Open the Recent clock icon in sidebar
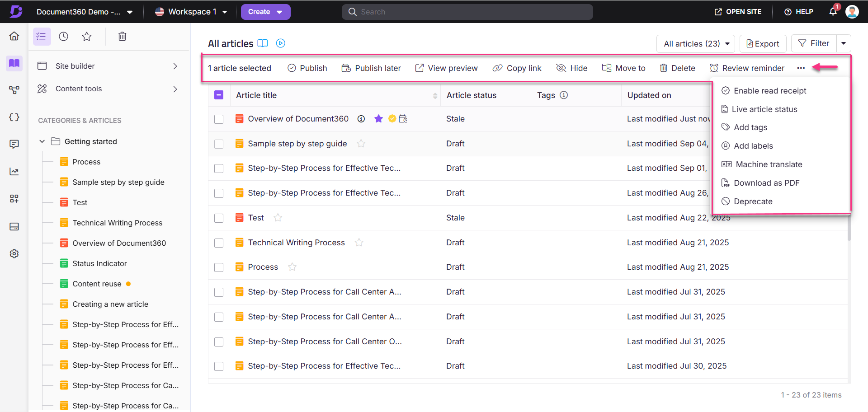The height and width of the screenshot is (412, 868). [64, 37]
